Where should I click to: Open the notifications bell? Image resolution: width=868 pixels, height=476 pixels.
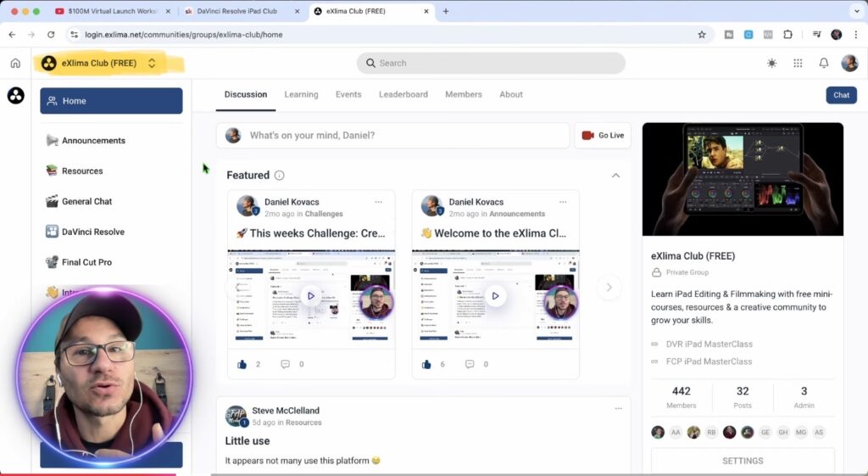point(824,63)
